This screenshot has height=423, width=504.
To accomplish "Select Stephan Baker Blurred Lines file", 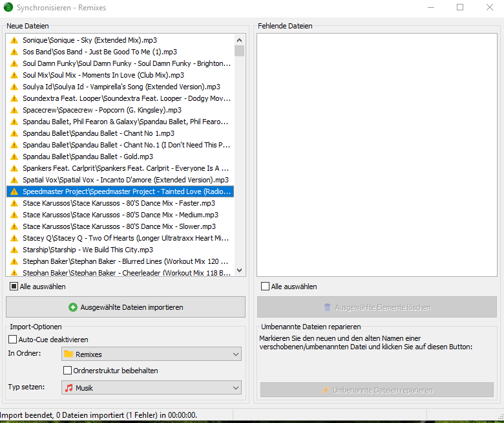I will click(125, 261).
